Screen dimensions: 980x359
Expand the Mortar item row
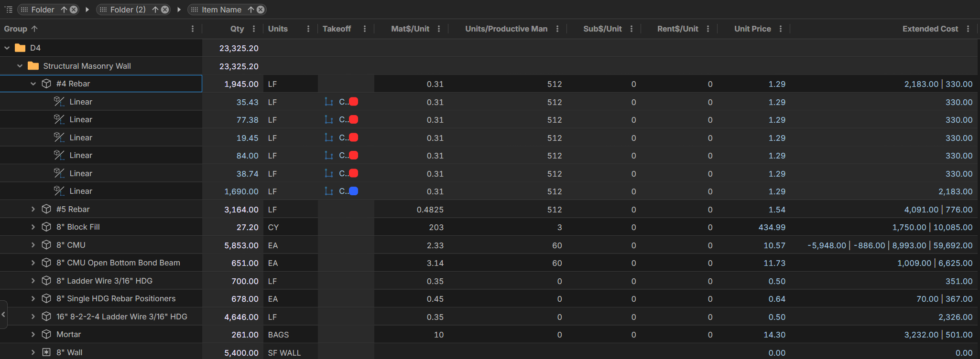pos(33,335)
